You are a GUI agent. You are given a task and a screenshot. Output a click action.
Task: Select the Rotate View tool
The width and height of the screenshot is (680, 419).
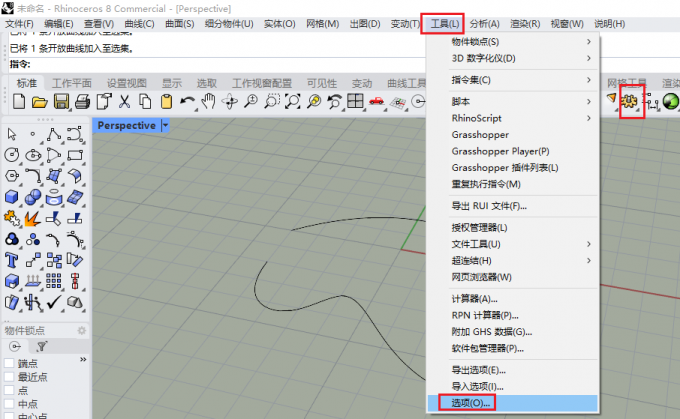229,102
